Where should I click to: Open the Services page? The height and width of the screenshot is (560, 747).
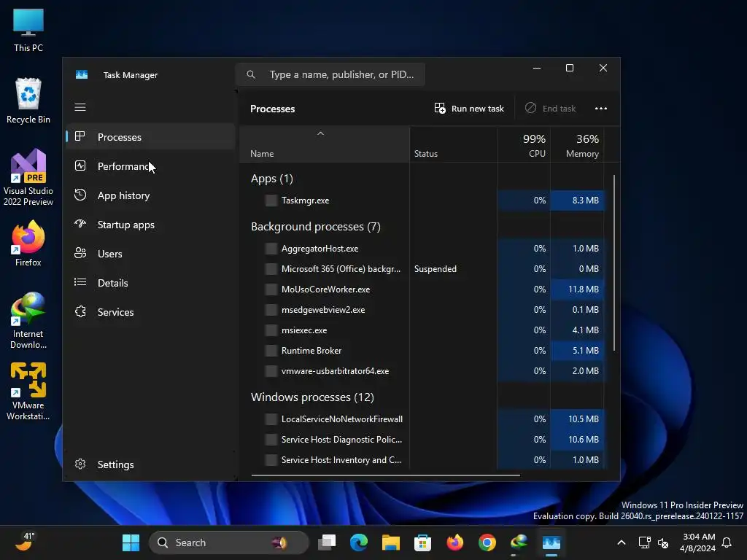pyautogui.click(x=150, y=312)
